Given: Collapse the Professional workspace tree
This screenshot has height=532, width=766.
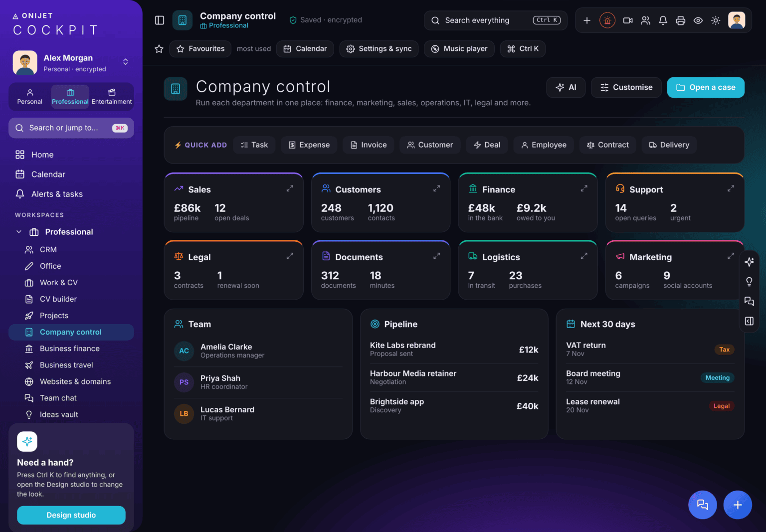Looking at the screenshot, I should pyautogui.click(x=19, y=232).
